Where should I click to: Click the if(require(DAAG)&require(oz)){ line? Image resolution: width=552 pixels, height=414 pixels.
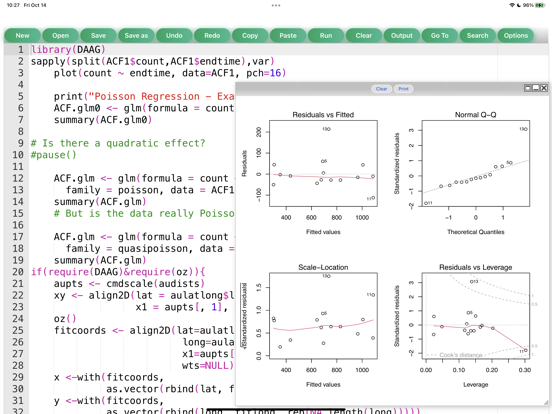(x=118, y=272)
